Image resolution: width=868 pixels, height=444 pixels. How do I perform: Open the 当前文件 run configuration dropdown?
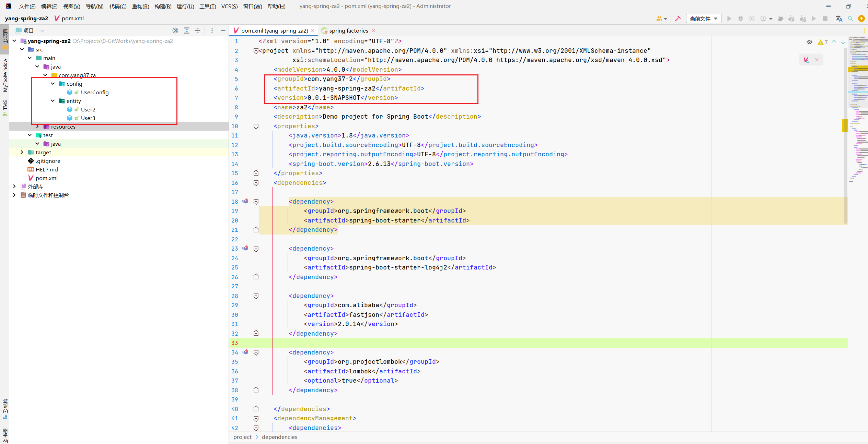tap(703, 19)
